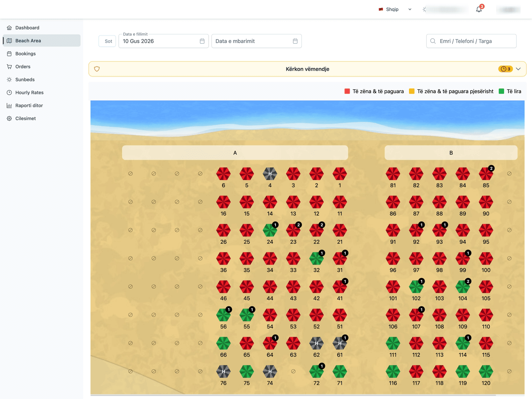
Task: Click the red legend swatch Të zëna & të paguara
Action: [x=347, y=91]
